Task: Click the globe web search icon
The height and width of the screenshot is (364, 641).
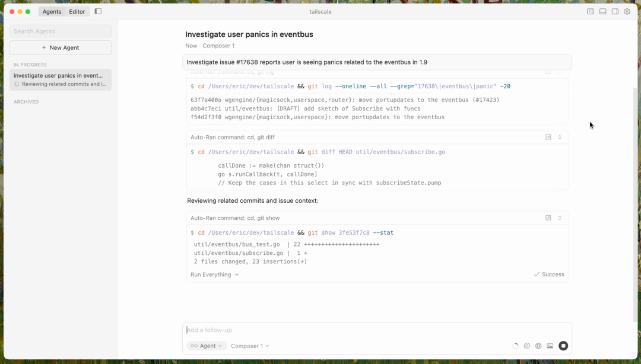Action: (x=538, y=346)
